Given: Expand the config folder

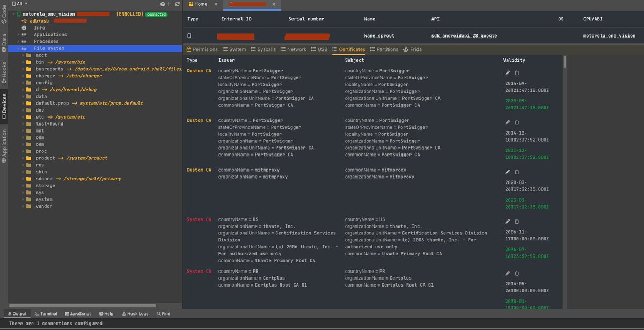Looking at the screenshot, I should pos(23,83).
